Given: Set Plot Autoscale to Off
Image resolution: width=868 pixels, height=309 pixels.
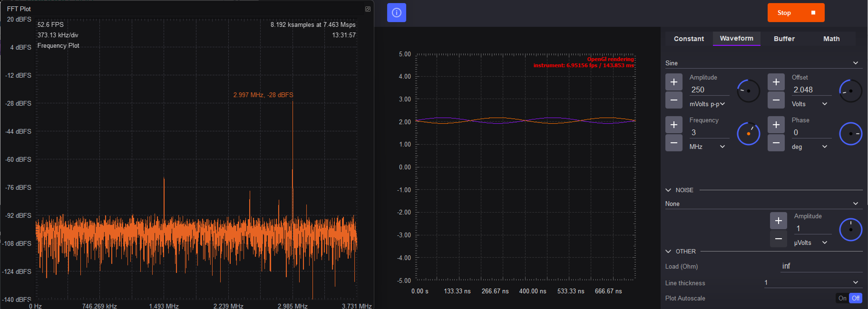Looking at the screenshot, I should [855, 298].
